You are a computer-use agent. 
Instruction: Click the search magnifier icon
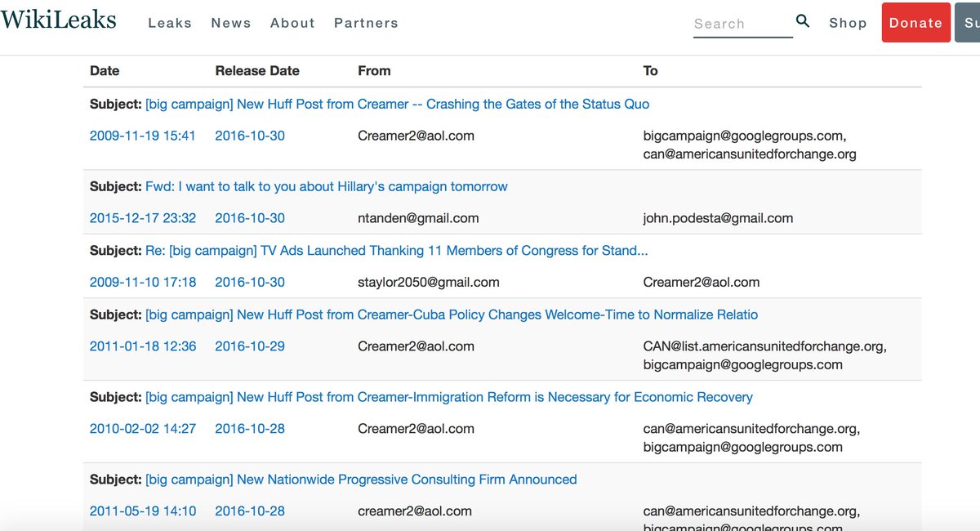803,21
